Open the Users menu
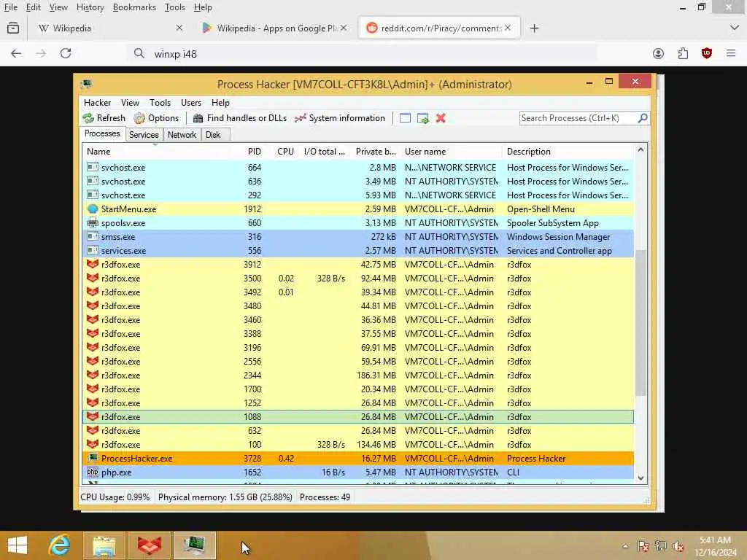Screen dimensions: 747x560 pos(191,103)
